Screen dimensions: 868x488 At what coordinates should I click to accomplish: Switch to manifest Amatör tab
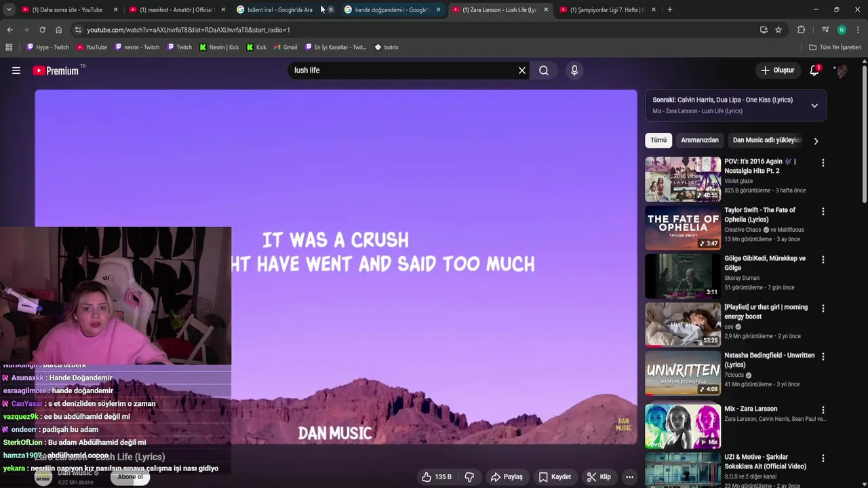tap(176, 9)
